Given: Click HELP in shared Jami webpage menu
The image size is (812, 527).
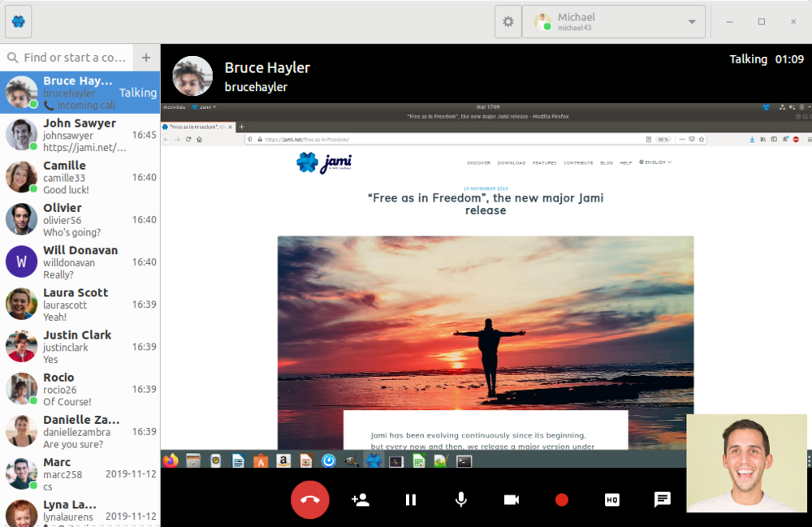Looking at the screenshot, I should (x=626, y=163).
